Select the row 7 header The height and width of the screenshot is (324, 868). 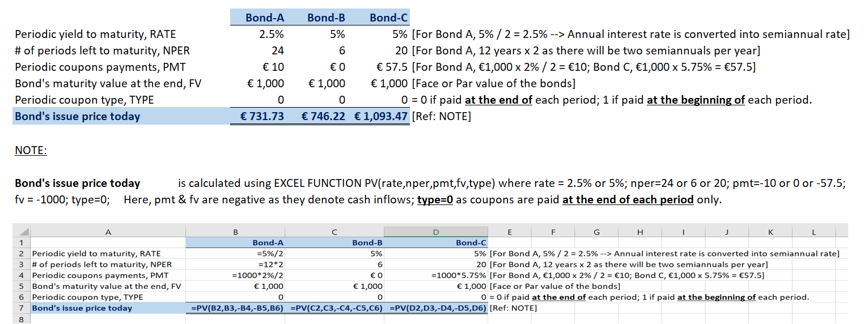[22, 308]
